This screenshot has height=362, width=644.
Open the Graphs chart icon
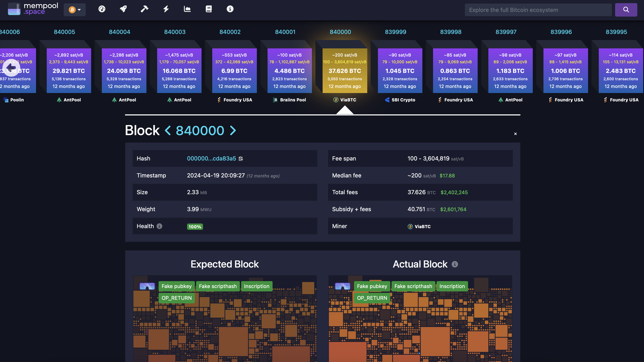point(187,9)
